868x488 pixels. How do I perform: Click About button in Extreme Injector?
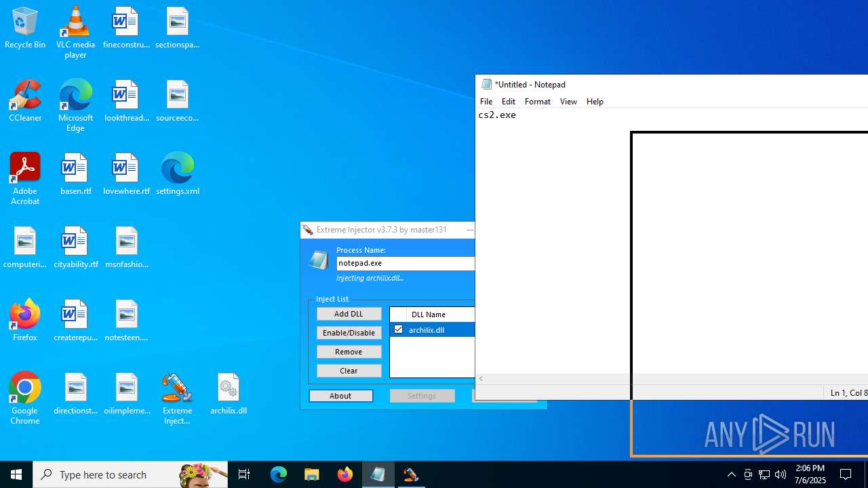[x=340, y=396]
